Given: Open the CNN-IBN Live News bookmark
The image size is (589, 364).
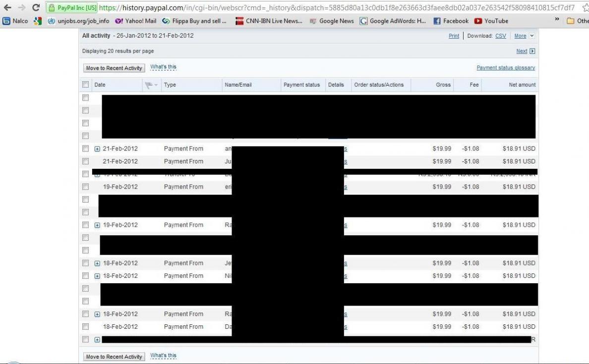Looking at the screenshot, I should pos(269,21).
